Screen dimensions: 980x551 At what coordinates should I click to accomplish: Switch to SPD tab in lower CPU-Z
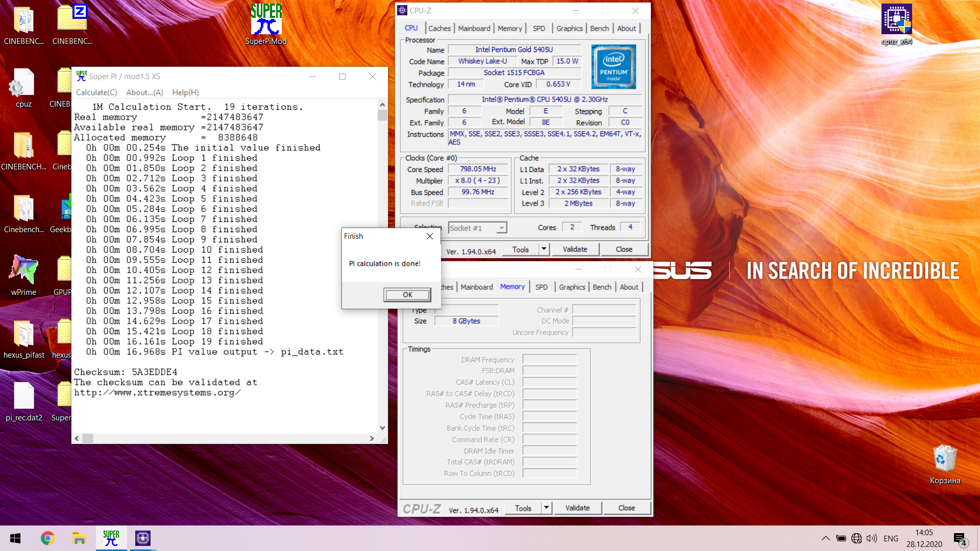(542, 287)
